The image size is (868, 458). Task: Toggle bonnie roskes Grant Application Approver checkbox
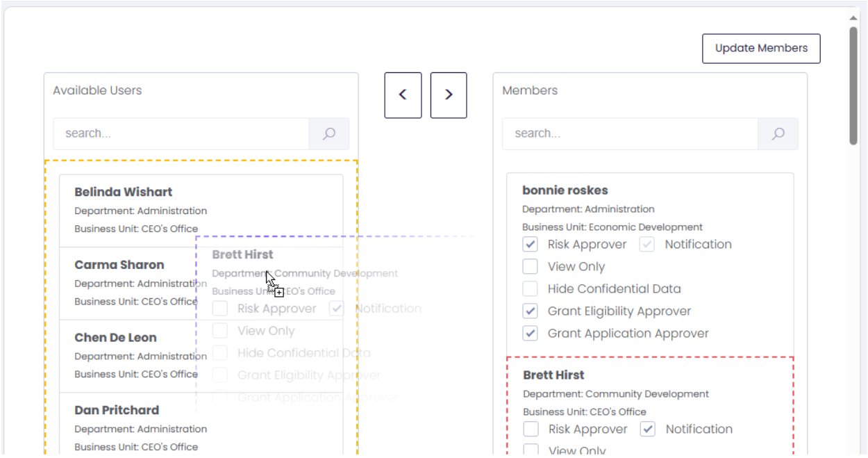(531, 334)
